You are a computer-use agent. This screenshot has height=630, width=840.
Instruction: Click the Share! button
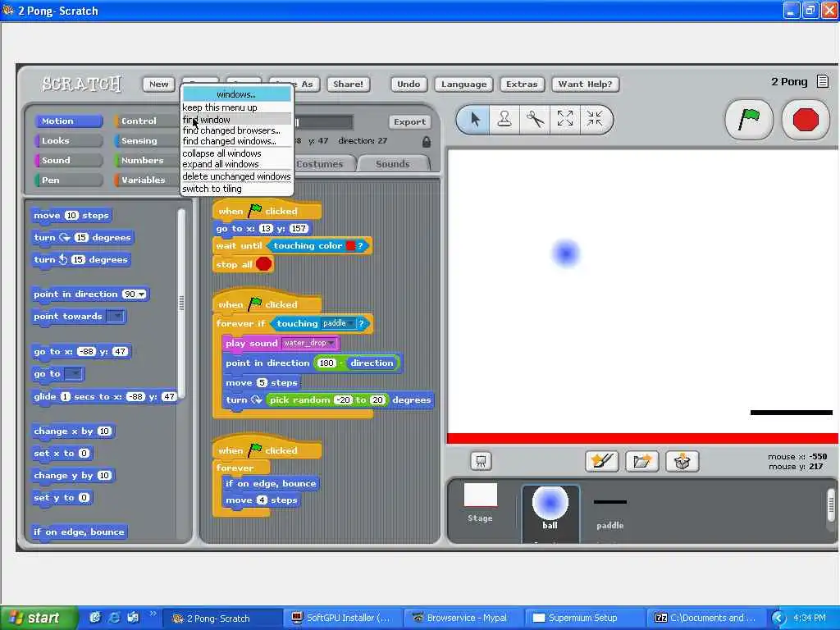(x=348, y=84)
